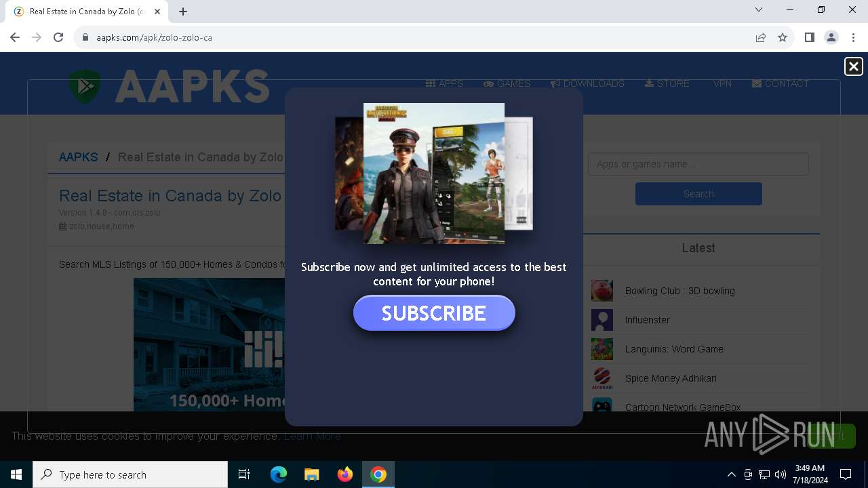The height and width of the screenshot is (488, 868).
Task: Click the address bar URL
Action: pyautogui.click(x=154, y=37)
